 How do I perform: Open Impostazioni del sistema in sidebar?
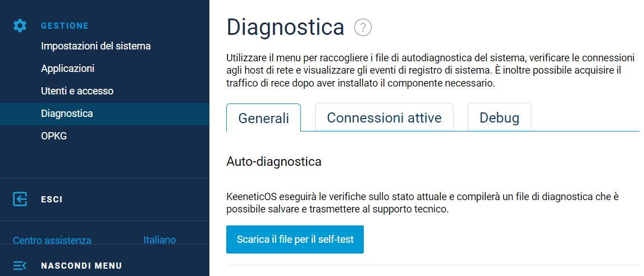tap(95, 46)
